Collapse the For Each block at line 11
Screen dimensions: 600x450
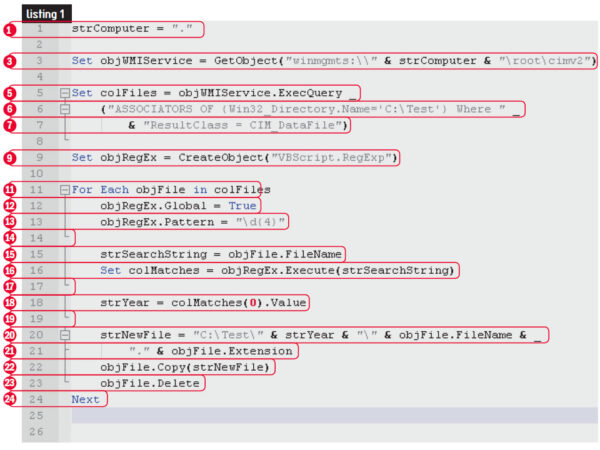64,189
